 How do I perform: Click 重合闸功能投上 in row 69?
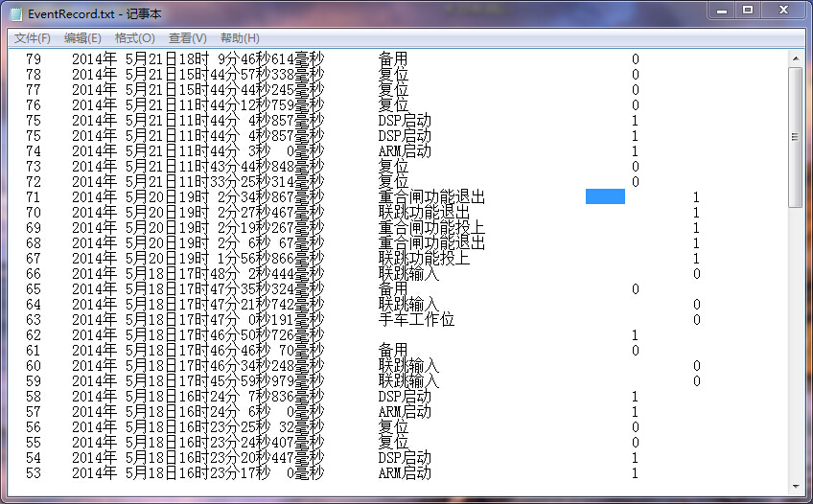(431, 228)
